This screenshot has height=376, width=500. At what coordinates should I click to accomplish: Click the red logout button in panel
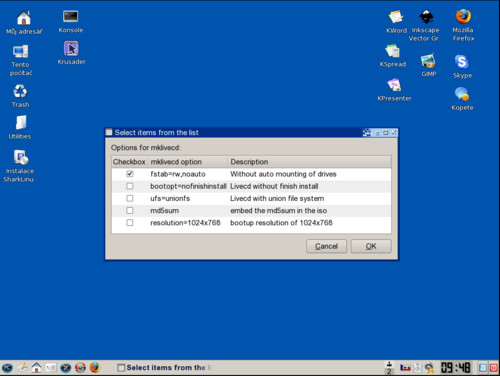(494, 368)
